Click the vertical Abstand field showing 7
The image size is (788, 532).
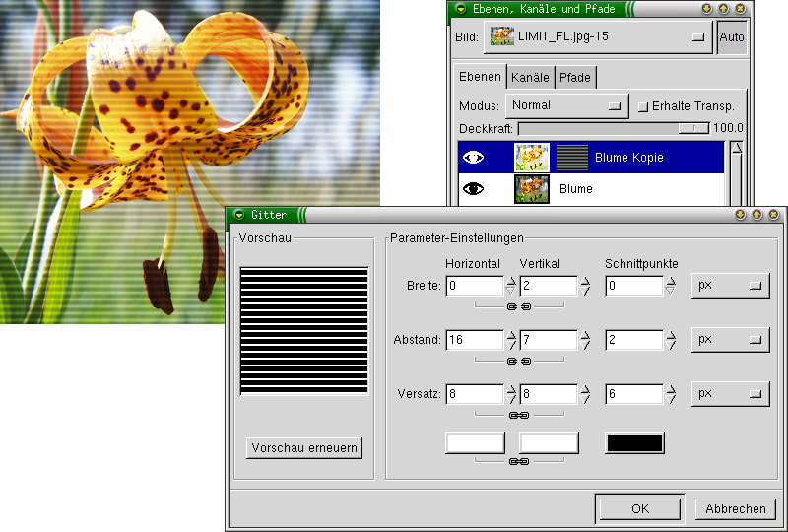pyautogui.click(x=549, y=340)
